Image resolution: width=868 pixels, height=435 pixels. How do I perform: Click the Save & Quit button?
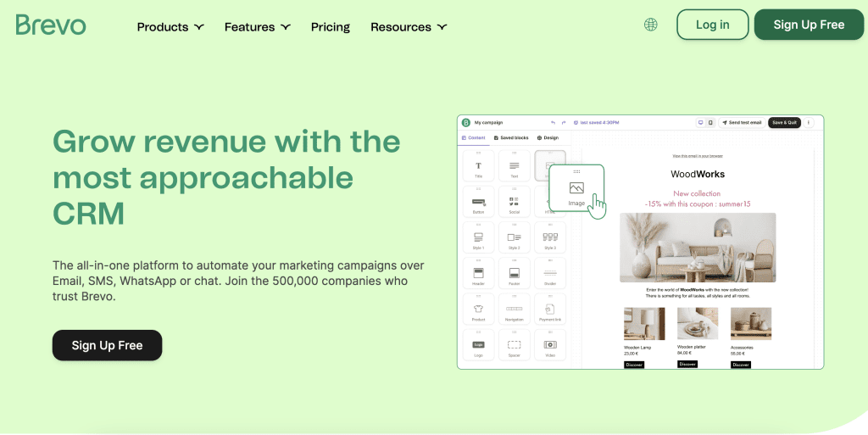point(784,123)
